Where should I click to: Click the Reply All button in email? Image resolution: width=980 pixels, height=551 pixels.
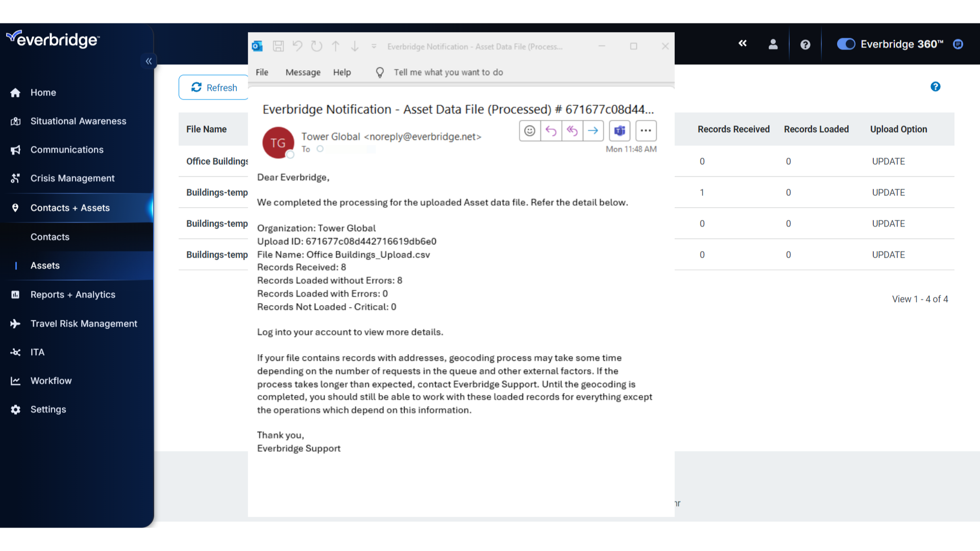(572, 131)
